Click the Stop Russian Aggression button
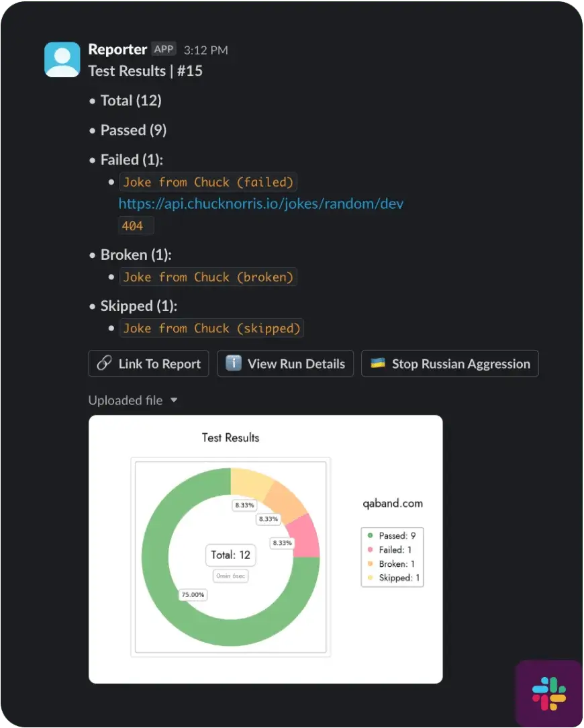The image size is (584, 728). [450, 363]
